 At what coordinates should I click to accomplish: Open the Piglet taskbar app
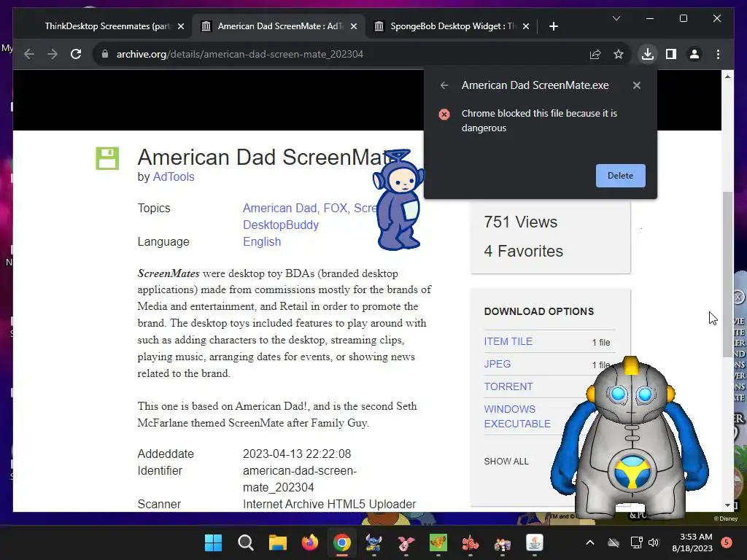(x=406, y=542)
